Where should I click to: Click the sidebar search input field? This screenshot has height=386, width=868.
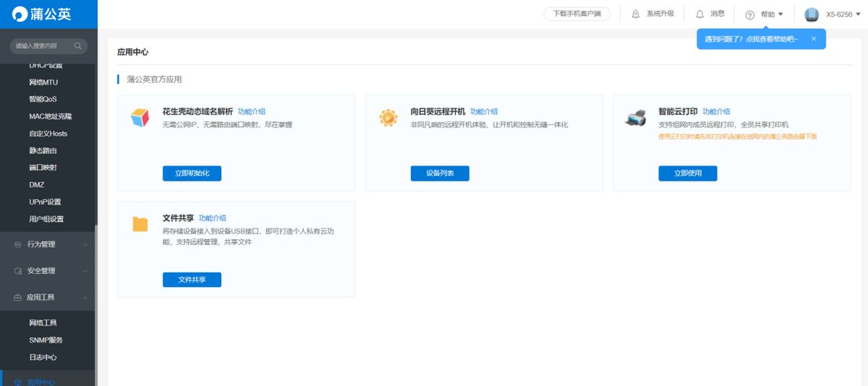(48, 46)
